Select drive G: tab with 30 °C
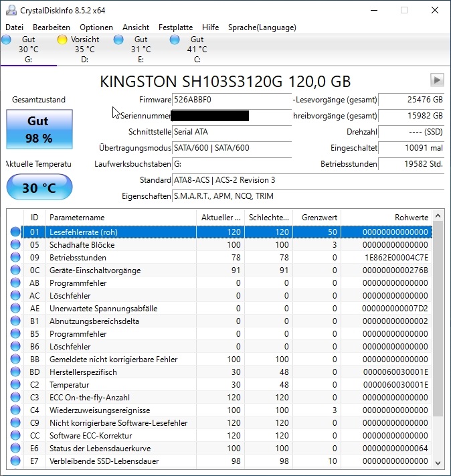The width and height of the screenshot is (451, 476). [29, 49]
